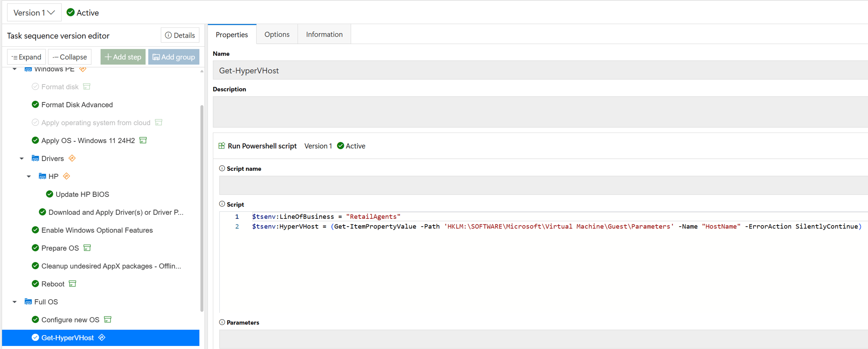Click the Windows PE folder icon
Viewport: 868px width, 349px height.
[28, 69]
